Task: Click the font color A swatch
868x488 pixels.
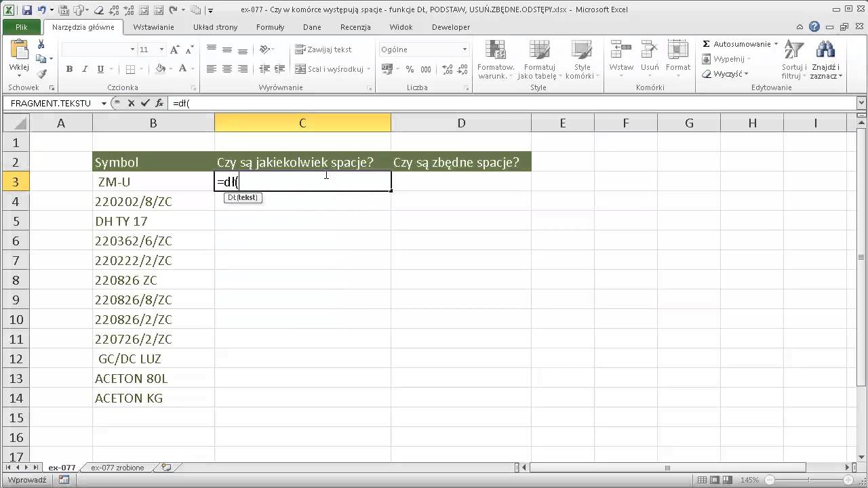Action: (x=182, y=69)
